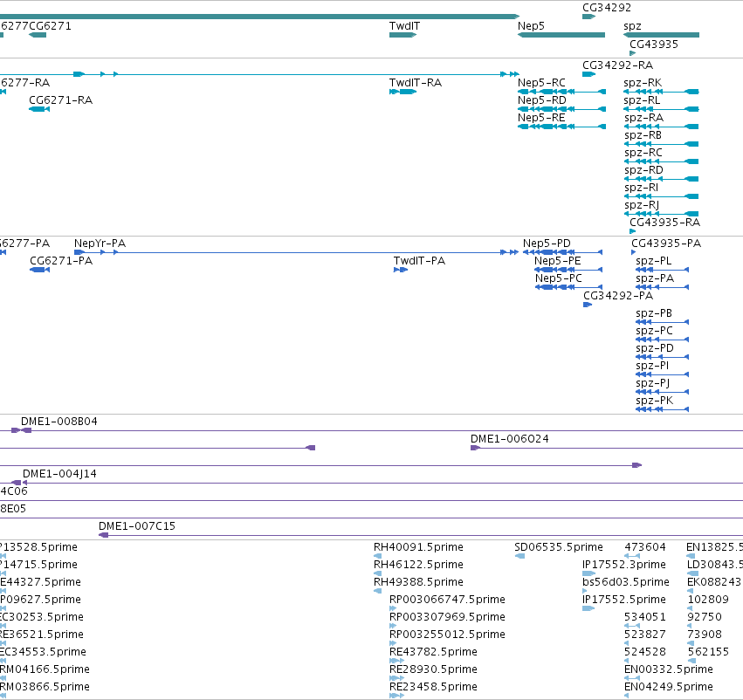Viewport: 743px width, 700px height.
Task: Select EST RH46122.5prime
Action: (378, 573)
